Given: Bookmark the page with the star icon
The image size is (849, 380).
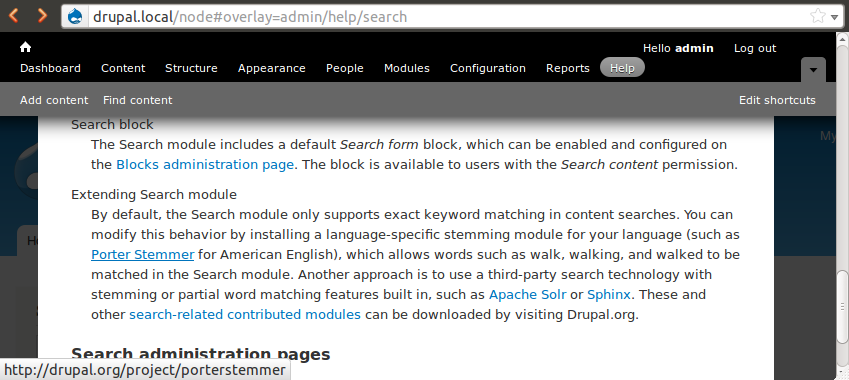Looking at the screenshot, I should coord(818,16).
